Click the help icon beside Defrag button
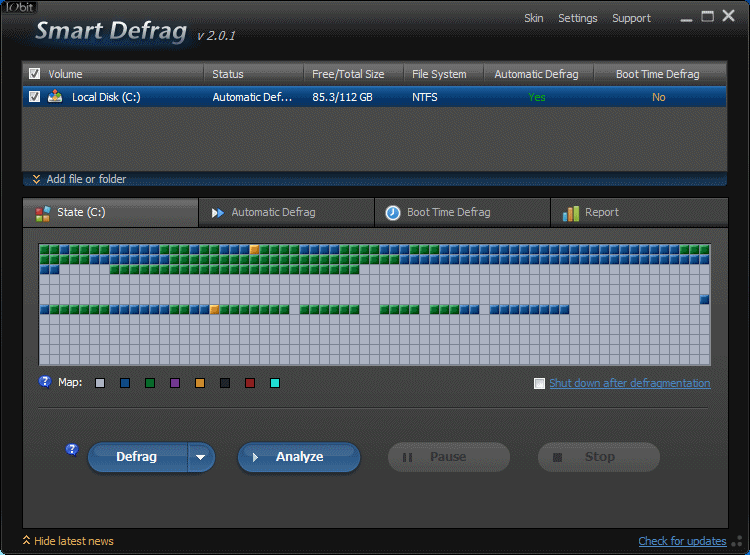This screenshot has height=555, width=750. (72, 450)
